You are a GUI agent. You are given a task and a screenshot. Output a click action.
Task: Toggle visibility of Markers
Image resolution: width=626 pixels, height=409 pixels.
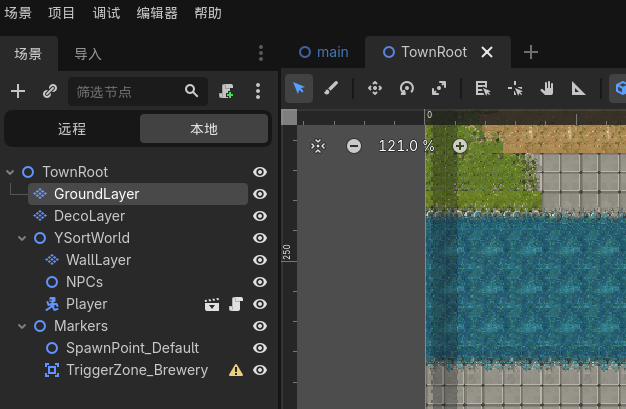point(260,326)
